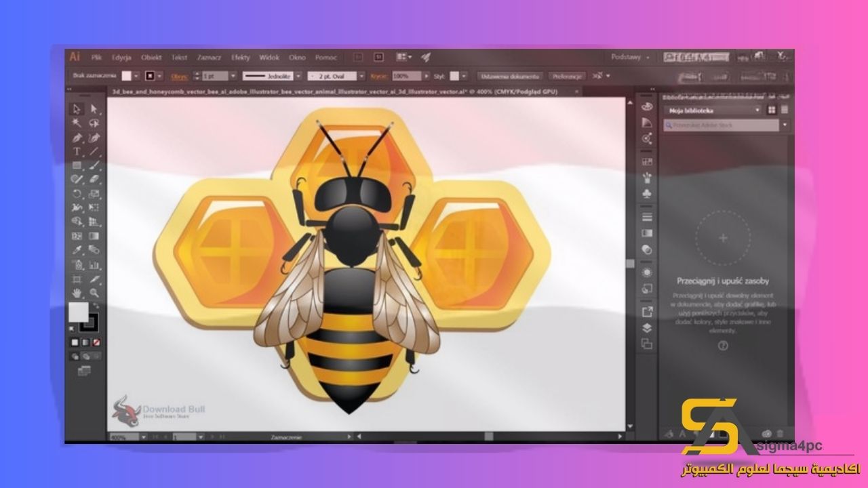Select the Paintbrush tool

click(94, 165)
